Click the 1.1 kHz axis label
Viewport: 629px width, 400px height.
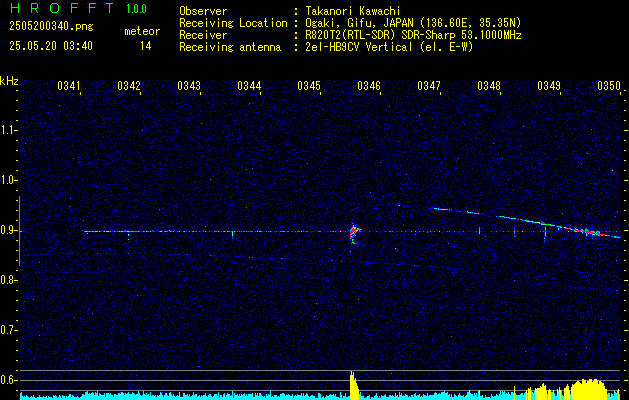pyautogui.click(x=7, y=130)
